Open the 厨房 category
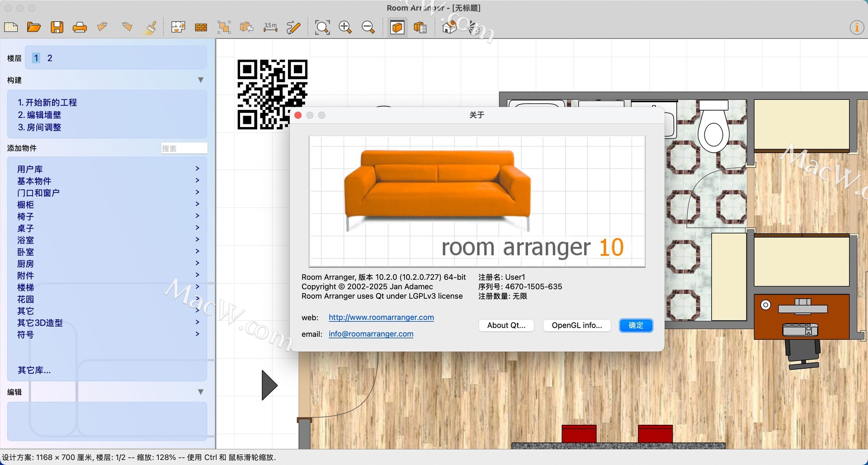The width and height of the screenshot is (868, 465). coord(108,263)
